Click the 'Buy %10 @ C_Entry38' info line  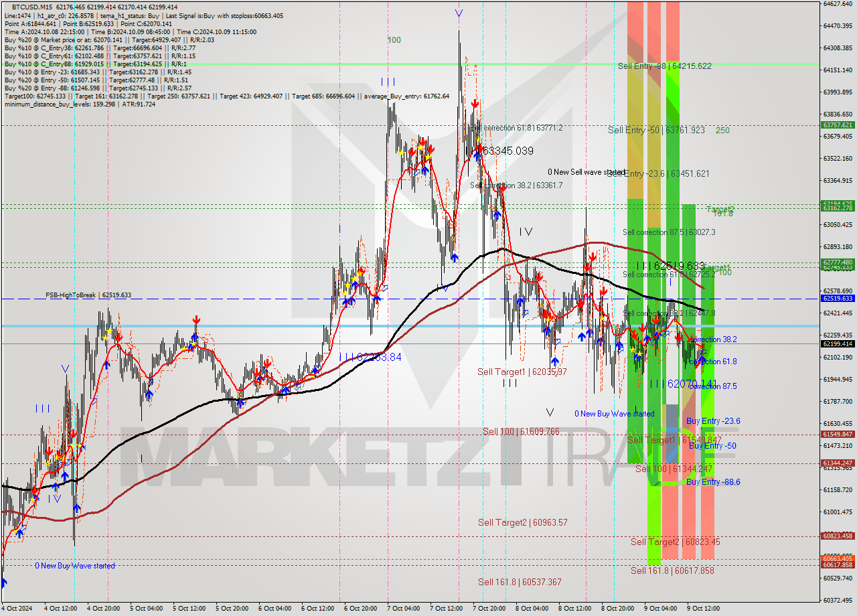point(100,48)
